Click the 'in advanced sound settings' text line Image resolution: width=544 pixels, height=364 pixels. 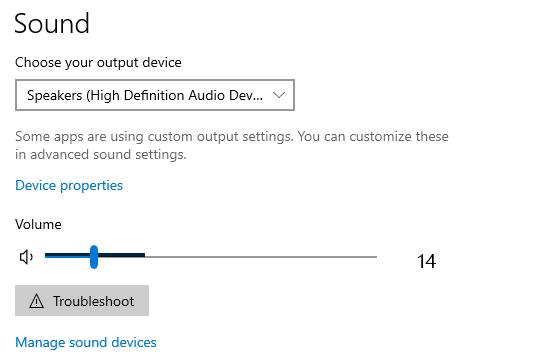tap(101, 154)
